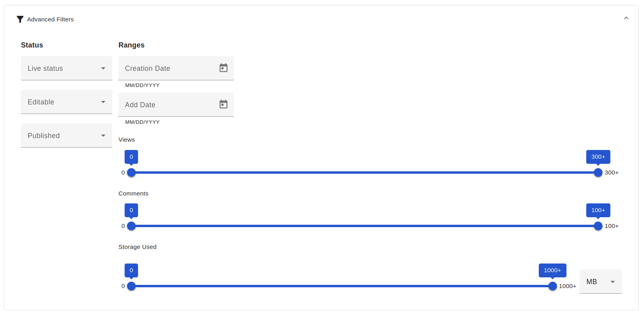The width and height of the screenshot is (644, 311).
Task: Open the Live status dropdown
Action: click(66, 68)
